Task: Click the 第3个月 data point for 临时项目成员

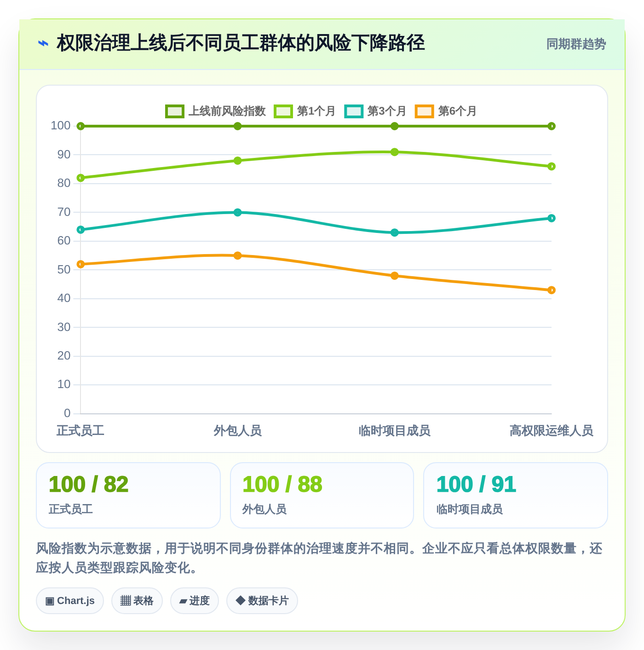Action: (x=395, y=232)
